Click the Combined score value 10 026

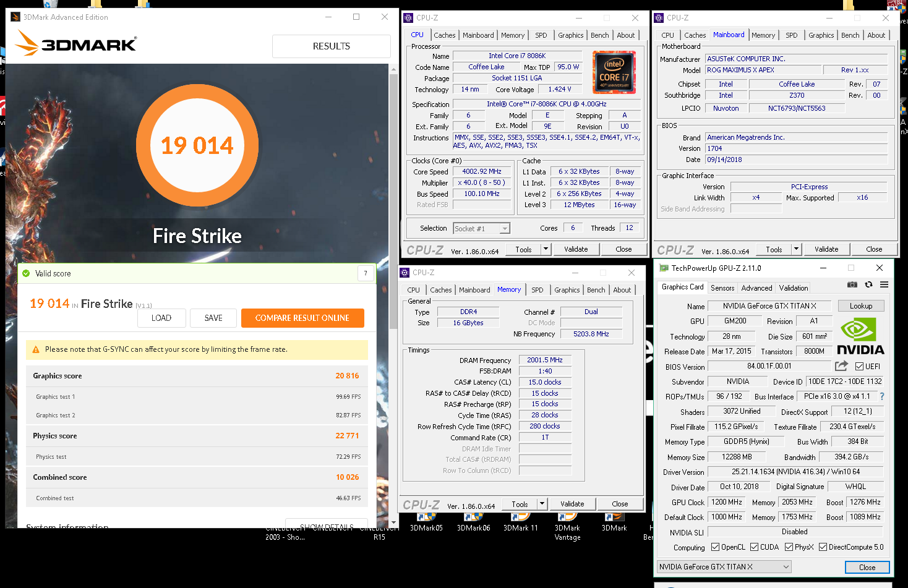[x=347, y=477]
